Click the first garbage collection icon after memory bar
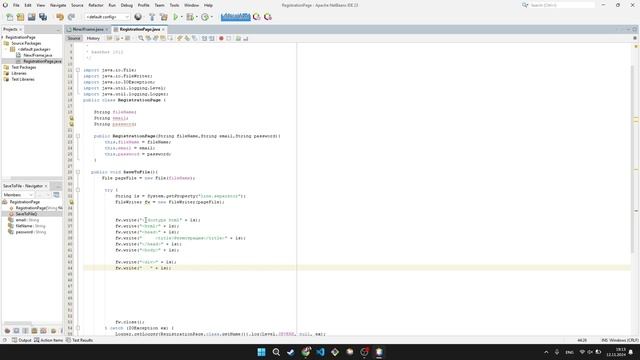This screenshot has width=640, height=360. pos(257,17)
